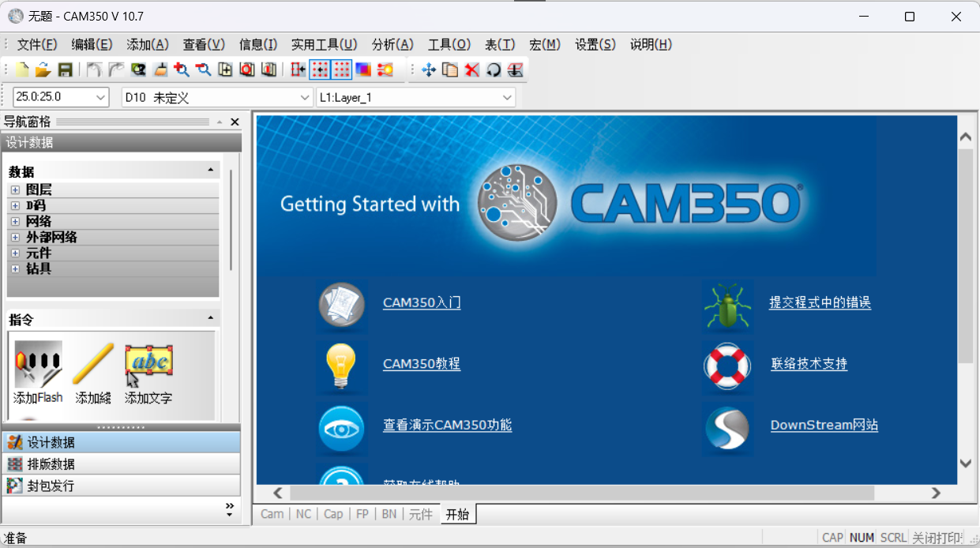Open the 设置(S) menu
The height and width of the screenshot is (548, 980).
point(595,45)
